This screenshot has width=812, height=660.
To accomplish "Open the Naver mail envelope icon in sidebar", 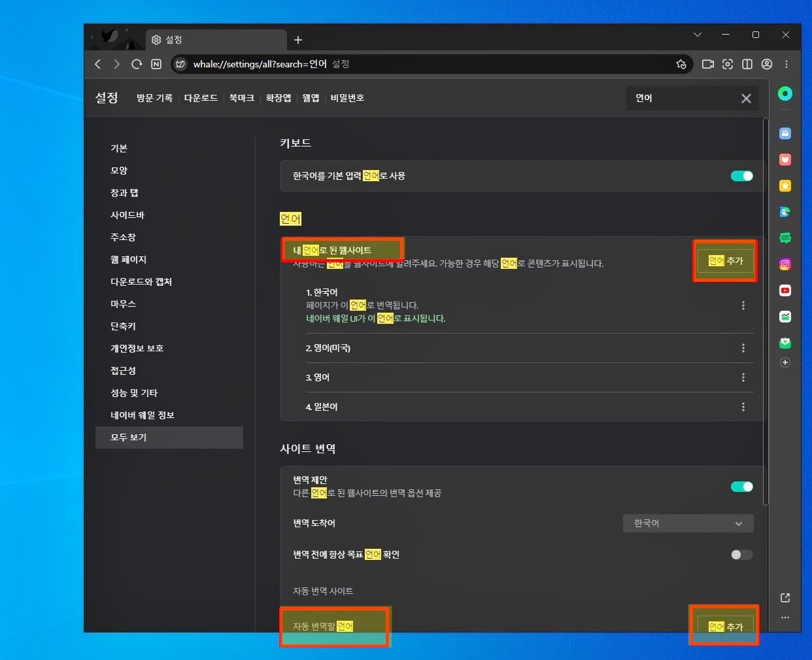I will (785, 343).
